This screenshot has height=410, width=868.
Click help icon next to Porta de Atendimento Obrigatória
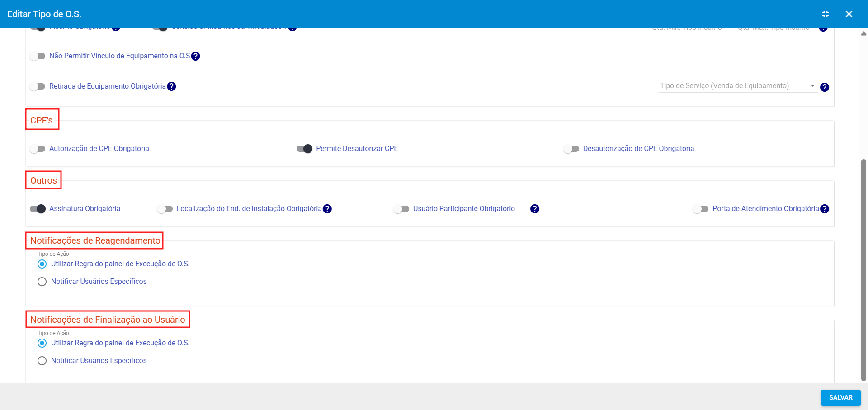tap(824, 209)
